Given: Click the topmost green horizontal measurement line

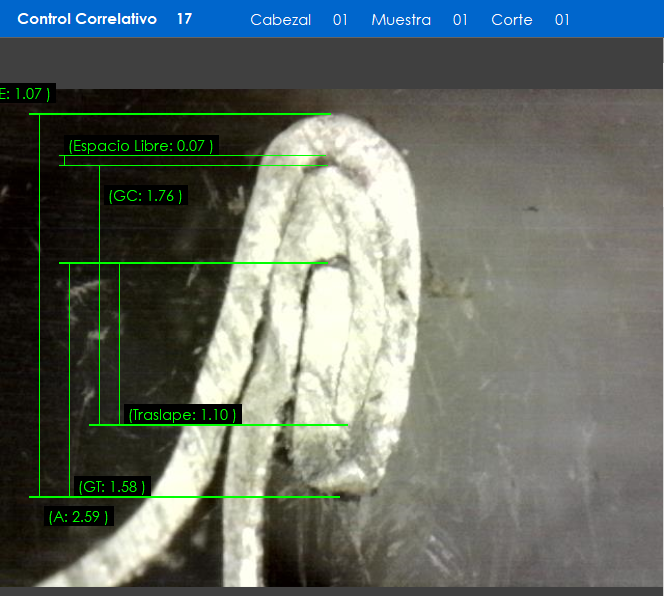Looking at the screenshot, I should [x=180, y=114].
